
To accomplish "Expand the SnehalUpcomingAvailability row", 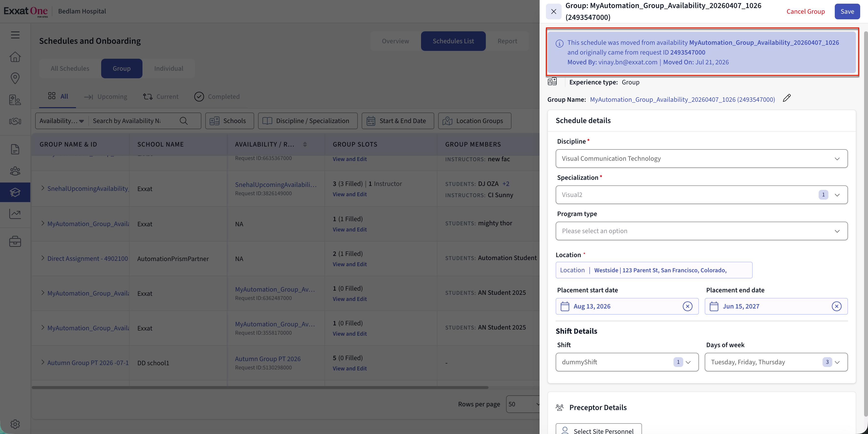I will tap(43, 188).
